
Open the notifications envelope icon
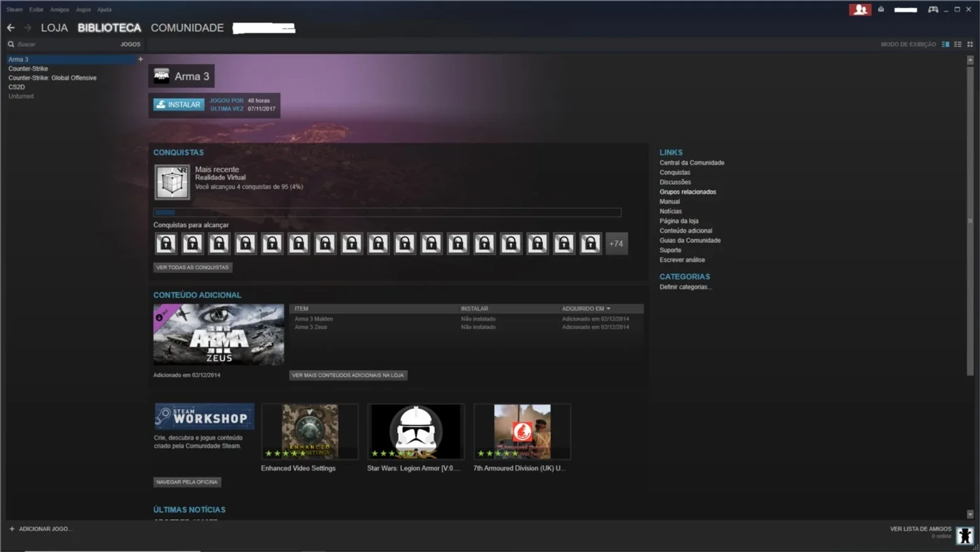(x=881, y=9)
